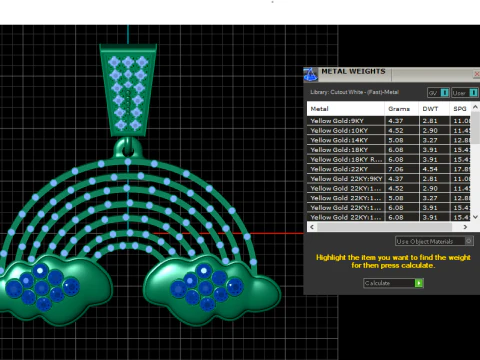Viewport: 480px width, 360px height.
Task: Click the 4.54 DWT value
Action: pos(430,169)
